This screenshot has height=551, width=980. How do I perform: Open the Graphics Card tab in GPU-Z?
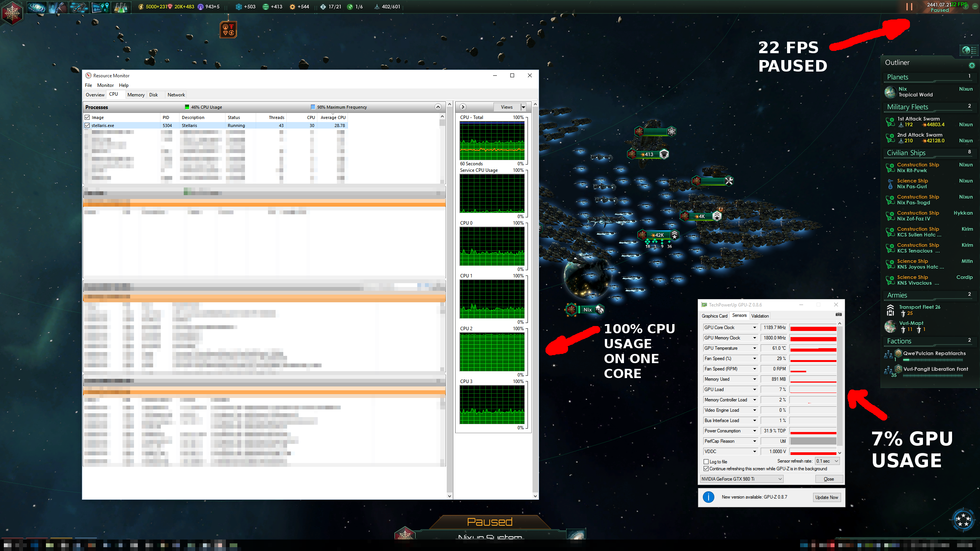click(x=714, y=316)
